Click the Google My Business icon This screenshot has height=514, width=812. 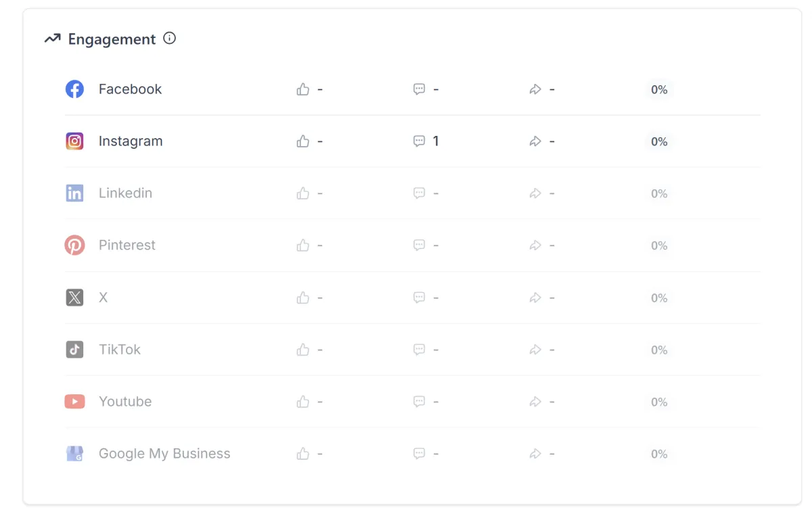(x=74, y=454)
